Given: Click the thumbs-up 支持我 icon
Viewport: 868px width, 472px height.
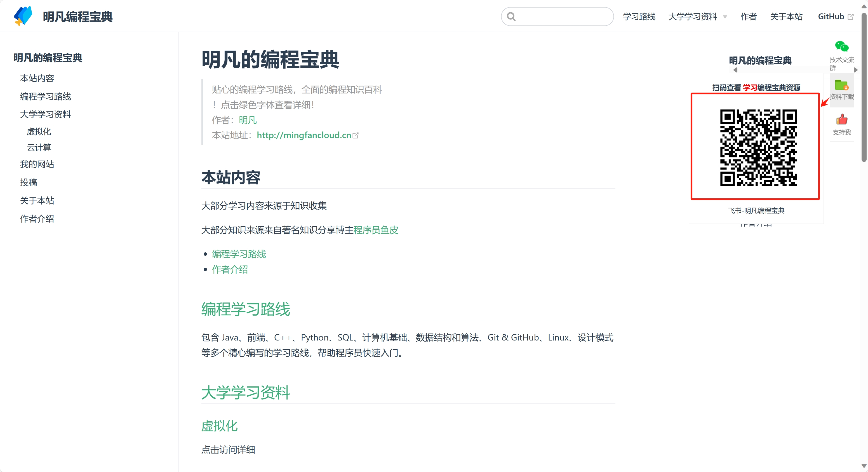Looking at the screenshot, I should pos(841,120).
